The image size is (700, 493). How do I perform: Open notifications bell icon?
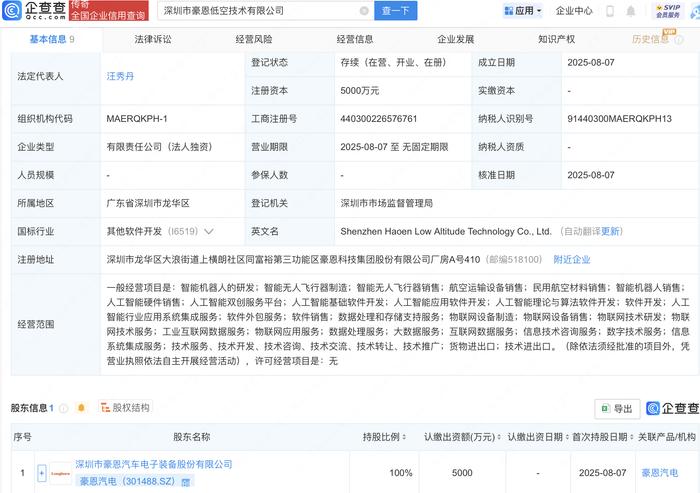pos(630,11)
